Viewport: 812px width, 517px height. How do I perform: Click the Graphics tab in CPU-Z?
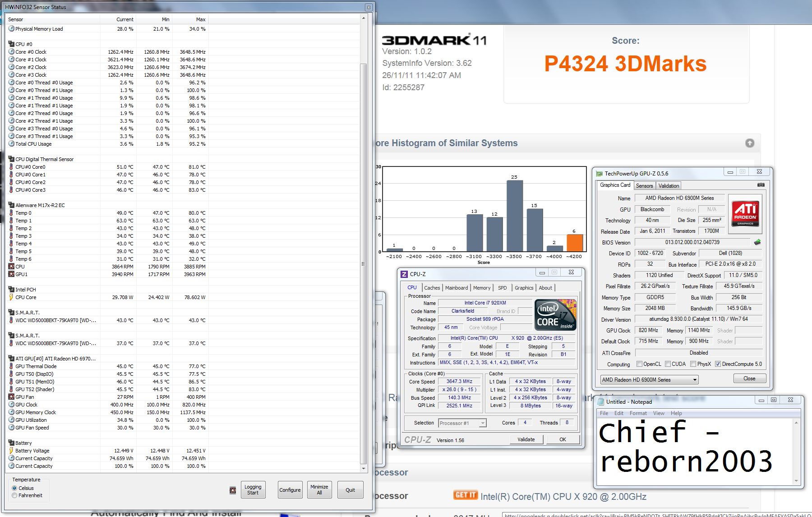[524, 288]
